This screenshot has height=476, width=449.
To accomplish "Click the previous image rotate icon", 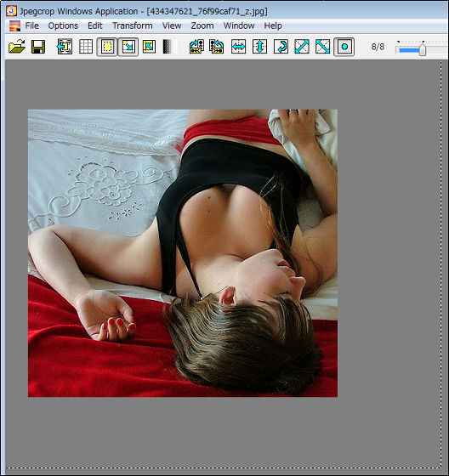I will (196, 47).
